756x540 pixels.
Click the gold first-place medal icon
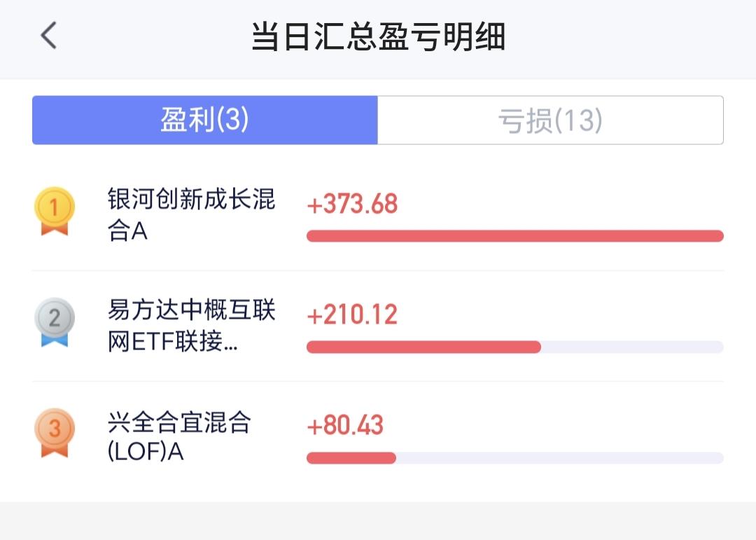tap(55, 211)
